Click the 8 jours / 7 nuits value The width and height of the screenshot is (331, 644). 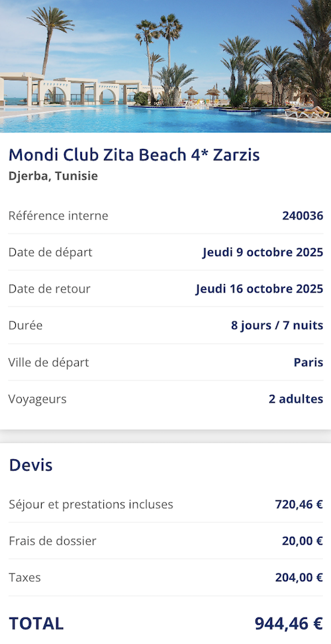coord(277,325)
